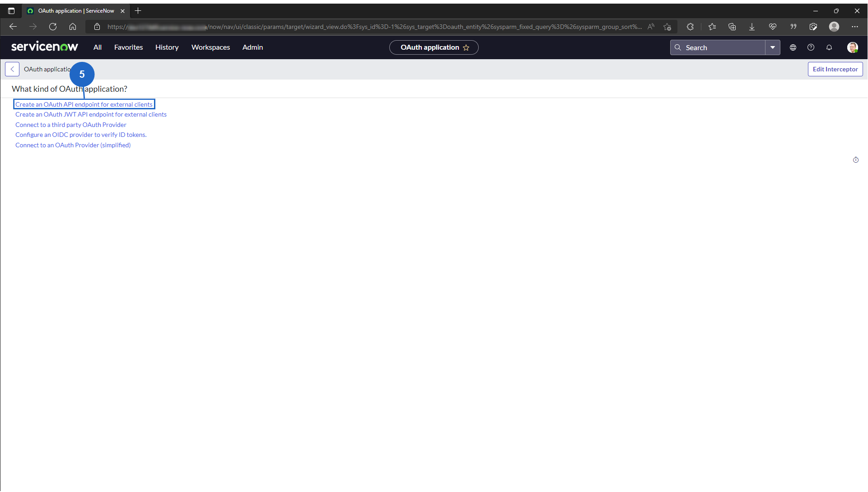This screenshot has height=492, width=868.
Task: Open the help question mark icon
Action: pos(811,47)
